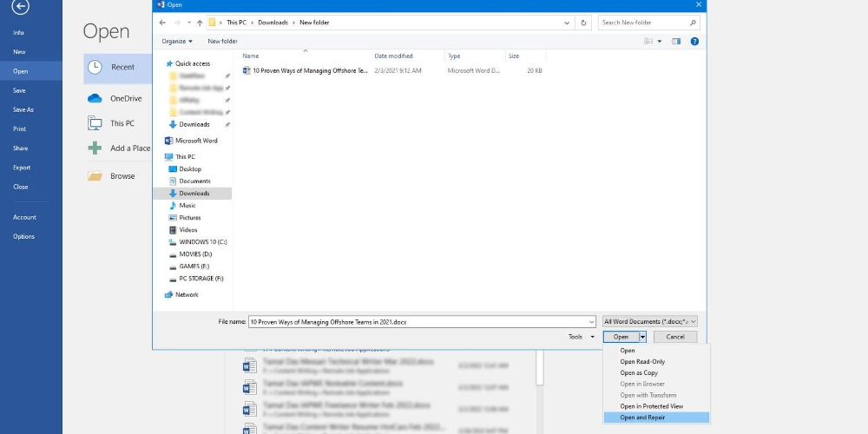Click the back arrow circle in Word backstage
The height and width of the screenshot is (434, 868).
(21, 7)
